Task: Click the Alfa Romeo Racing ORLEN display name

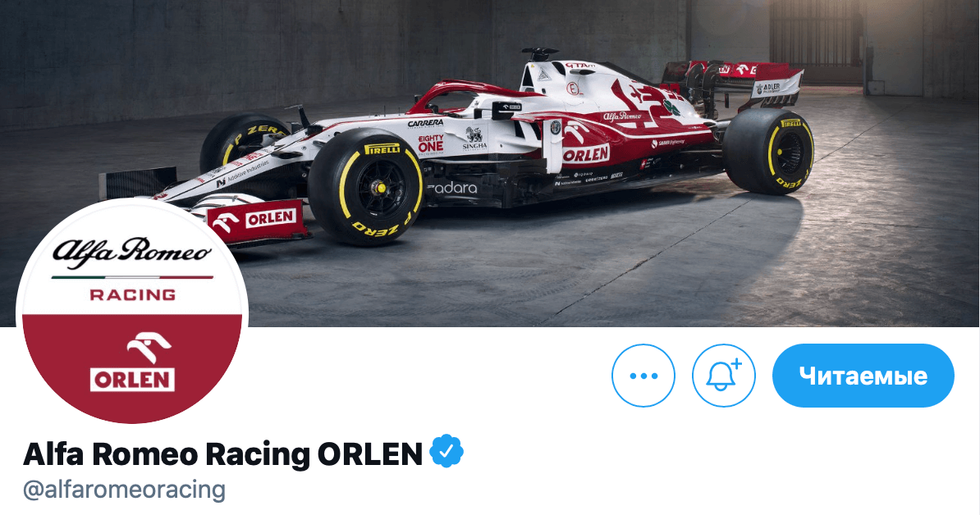Action: 222,453
